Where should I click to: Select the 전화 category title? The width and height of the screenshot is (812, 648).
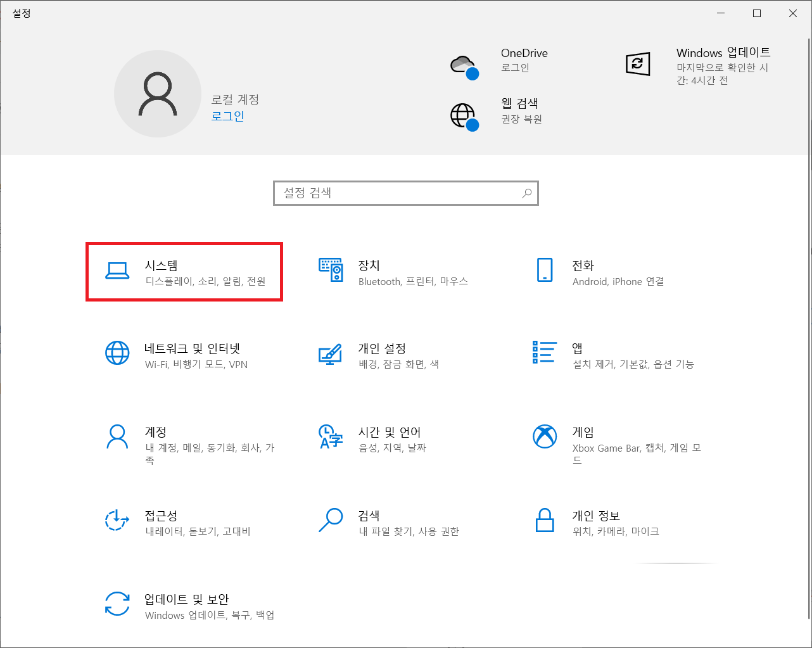pos(583,265)
